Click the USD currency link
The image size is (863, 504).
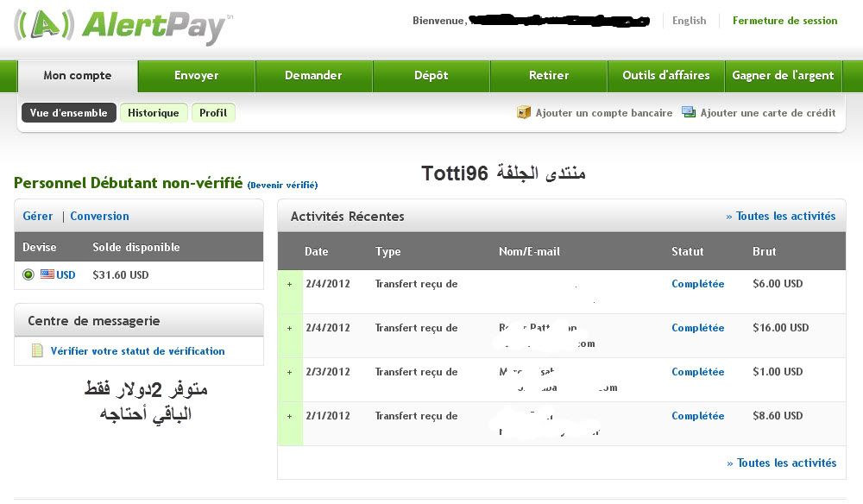pos(66,274)
